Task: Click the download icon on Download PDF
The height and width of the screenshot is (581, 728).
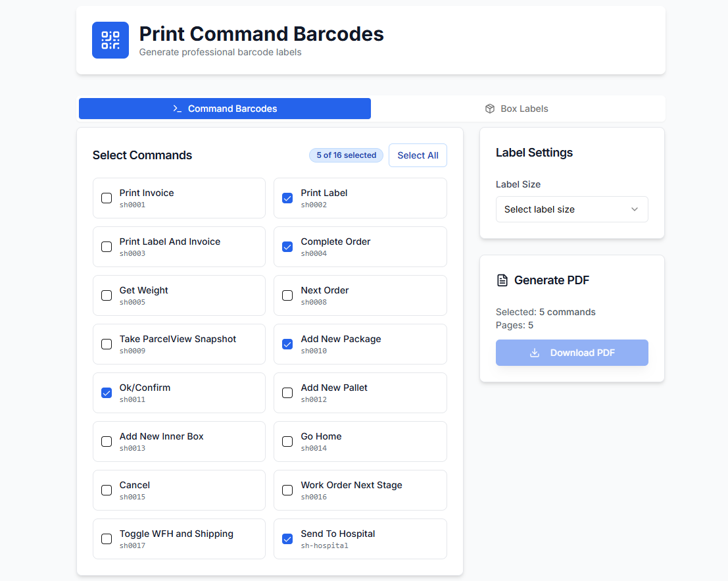Action: tap(535, 353)
